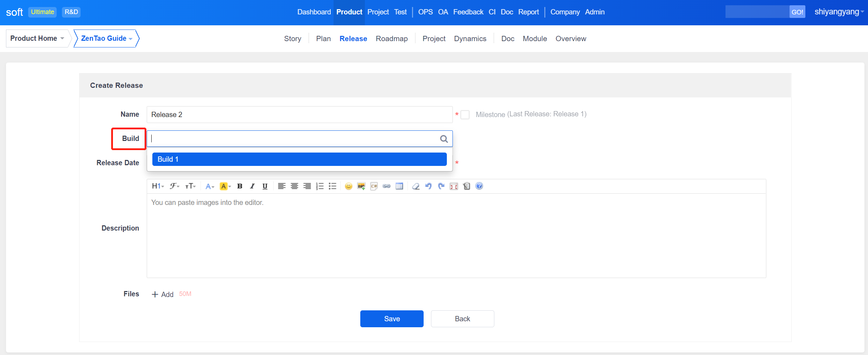Check the Milestone checkbox
868x355 pixels.
click(x=465, y=115)
